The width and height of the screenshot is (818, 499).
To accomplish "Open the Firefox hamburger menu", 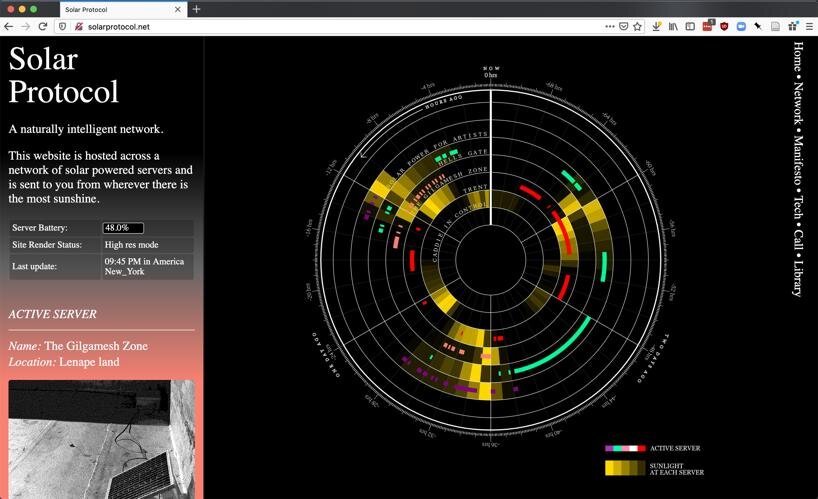I will pyautogui.click(x=809, y=27).
